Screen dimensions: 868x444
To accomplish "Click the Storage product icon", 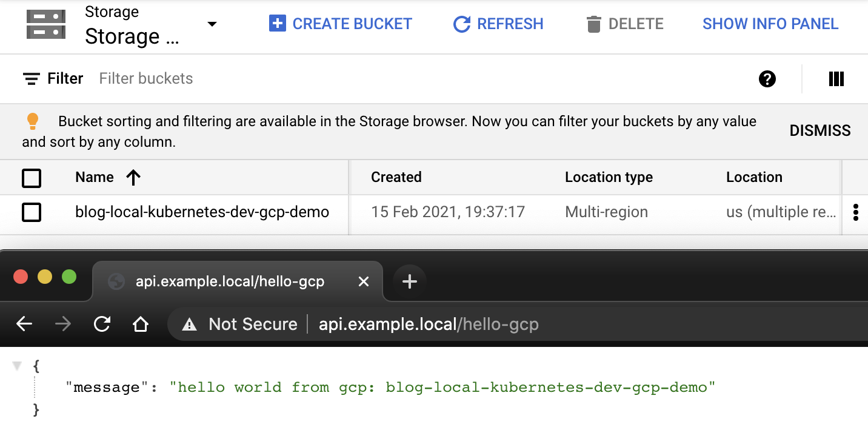I will coord(46,24).
